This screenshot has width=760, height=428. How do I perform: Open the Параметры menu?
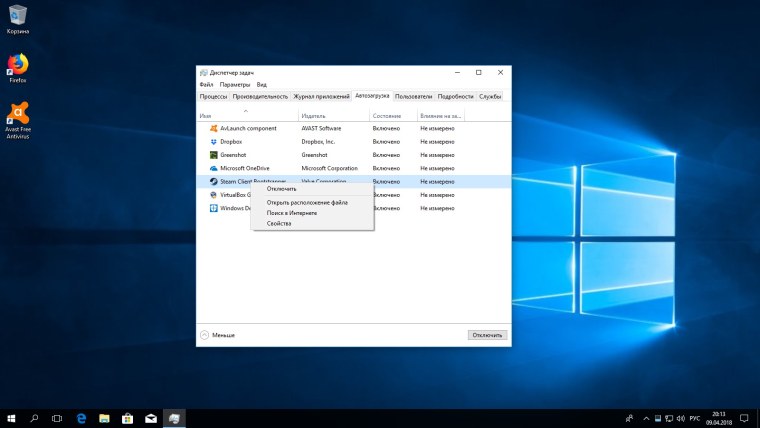[235, 85]
